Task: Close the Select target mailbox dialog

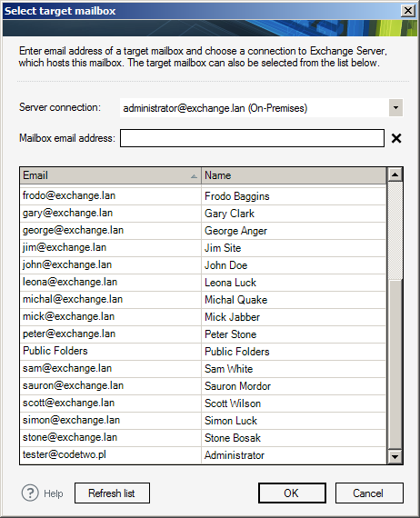Action: point(408,11)
